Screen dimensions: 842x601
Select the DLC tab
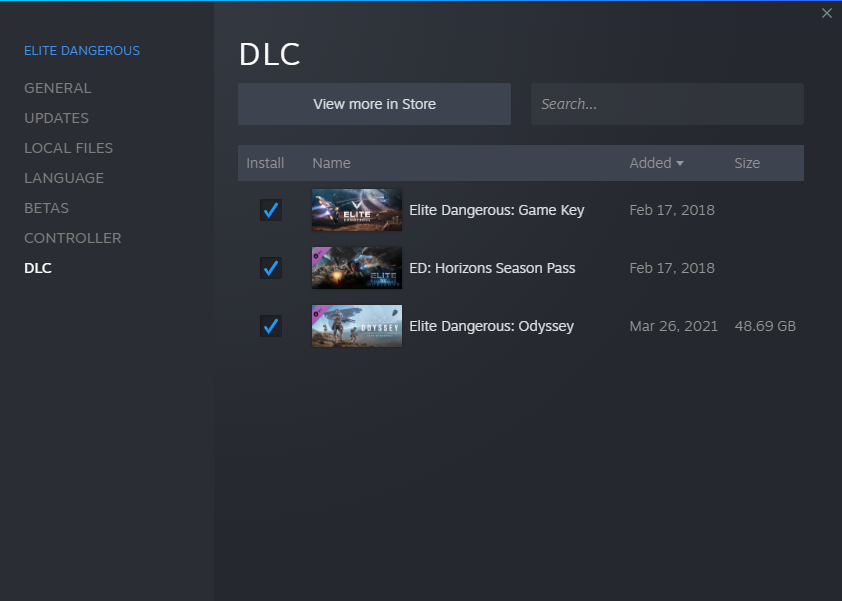pos(38,269)
